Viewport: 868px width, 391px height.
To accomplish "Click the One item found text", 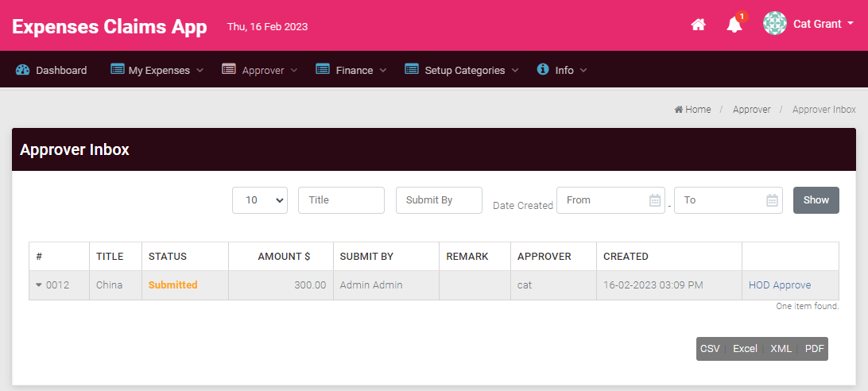I will coord(808,306).
